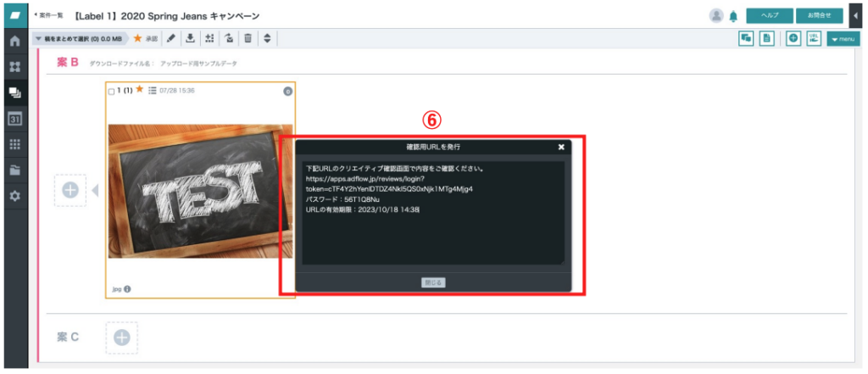Expand the 稿をまとめて選択 dropdown
The height and width of the screenshot is (374, 868).
pos(81,39)
